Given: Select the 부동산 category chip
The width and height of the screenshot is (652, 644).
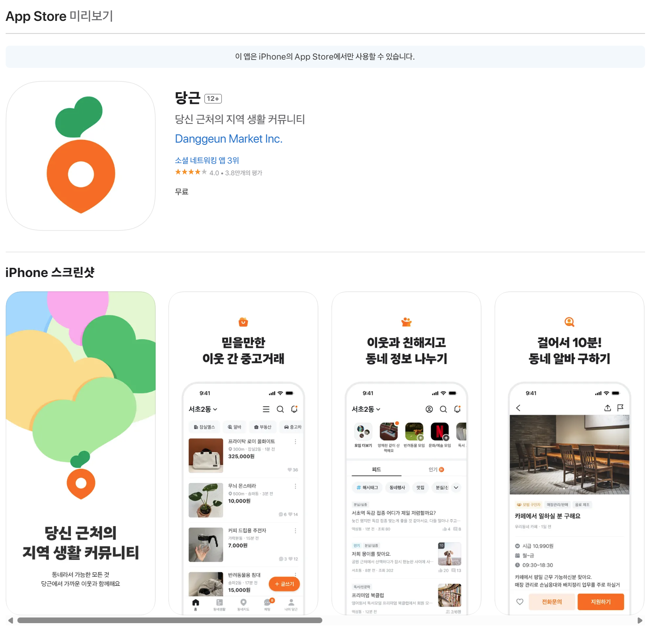Looking at the screenshot, I should click(263, 427).
